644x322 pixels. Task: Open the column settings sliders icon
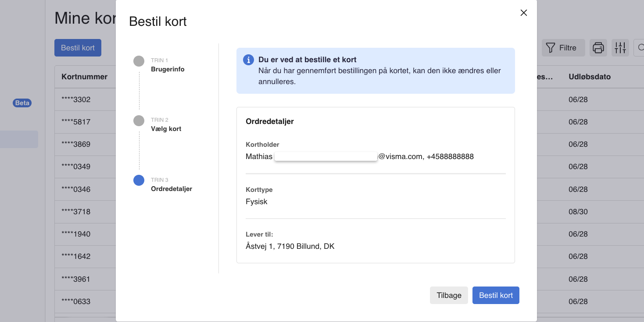coord(620,48)
